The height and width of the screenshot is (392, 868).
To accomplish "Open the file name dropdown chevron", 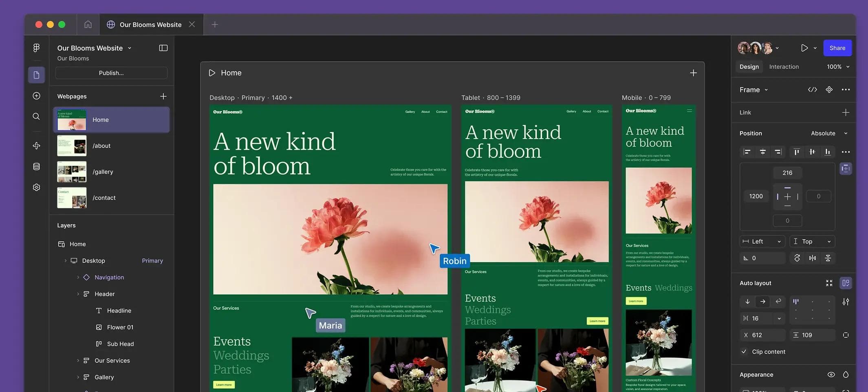I will 130,48.
